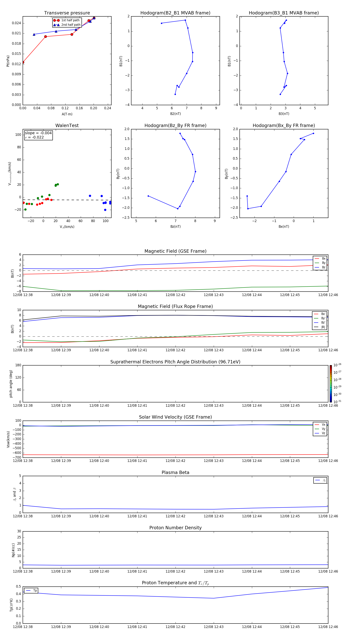This screenshot has height=644, width=351.
Task: Click the Suprathermal Electrons Pitch Angle title
Action: point(175,362)
